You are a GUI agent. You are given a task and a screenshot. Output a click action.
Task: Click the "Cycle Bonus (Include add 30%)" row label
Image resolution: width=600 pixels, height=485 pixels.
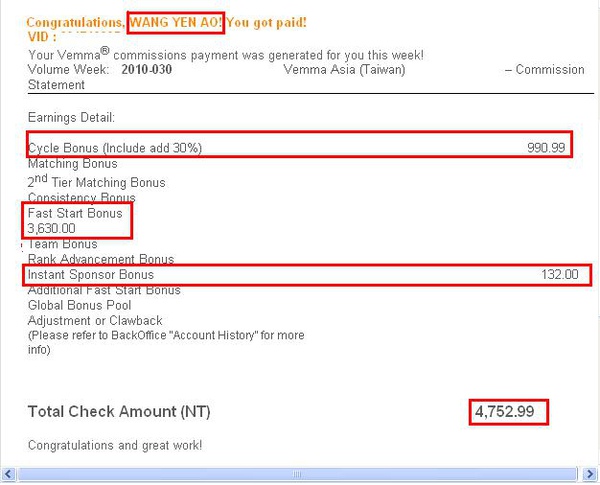coord(115,148)
